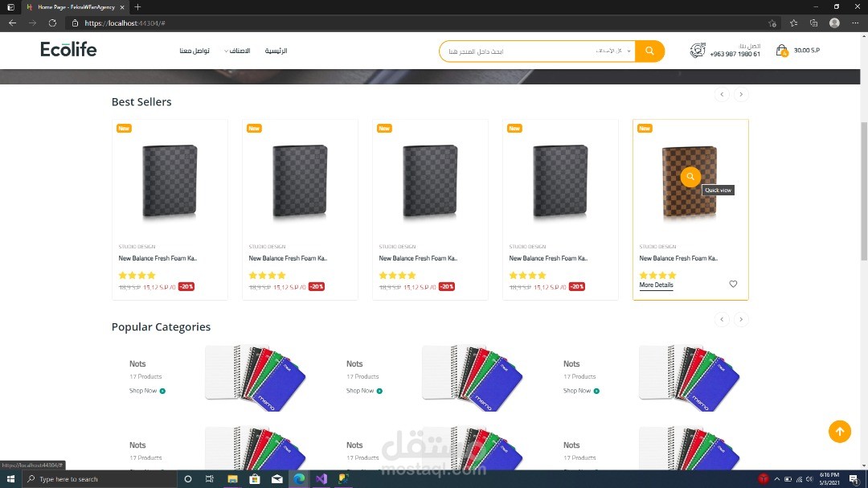Click the network Wi-Fi tray icon
This screenshot has height=488, width=868.
[x=799, y=479]
